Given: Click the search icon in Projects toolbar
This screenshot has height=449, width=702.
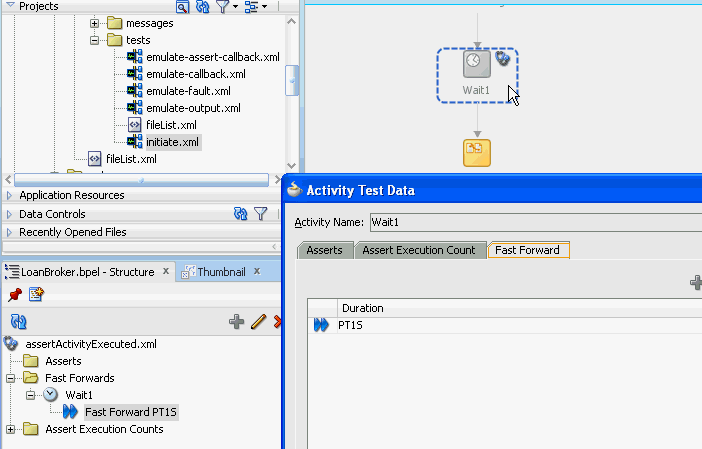Looking at the screenshot, I should 182,6.
